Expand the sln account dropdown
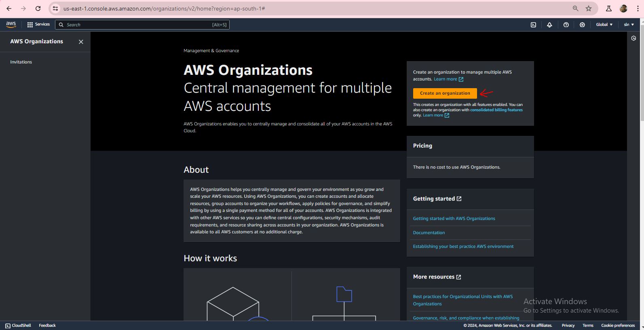The width and height of the screenshot is (644, 330). pyautogui.click(x=629, y=25)
